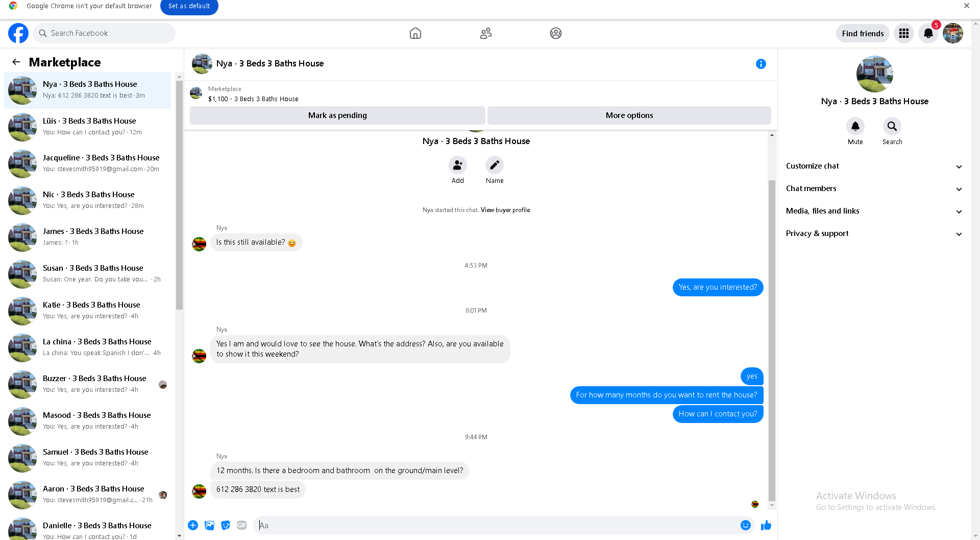
Task: Open more actions with the plus icon
Action: pyautogui.click(x=193, y=525)
